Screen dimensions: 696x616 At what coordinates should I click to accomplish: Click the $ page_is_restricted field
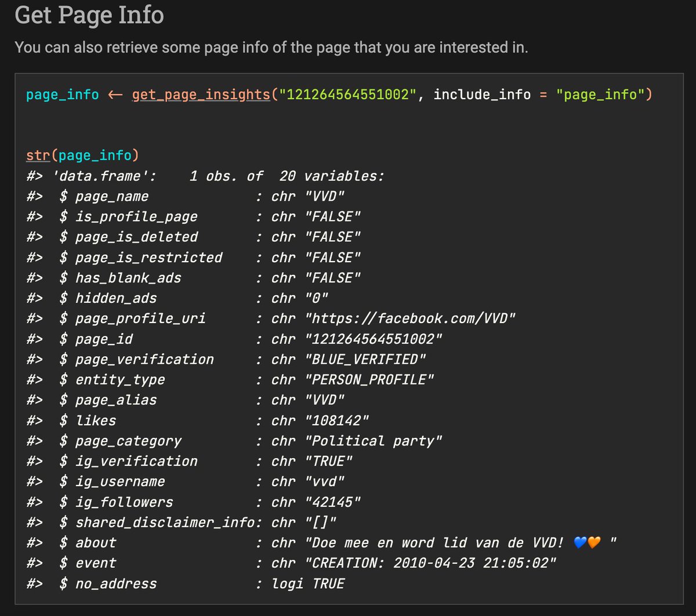140,258
